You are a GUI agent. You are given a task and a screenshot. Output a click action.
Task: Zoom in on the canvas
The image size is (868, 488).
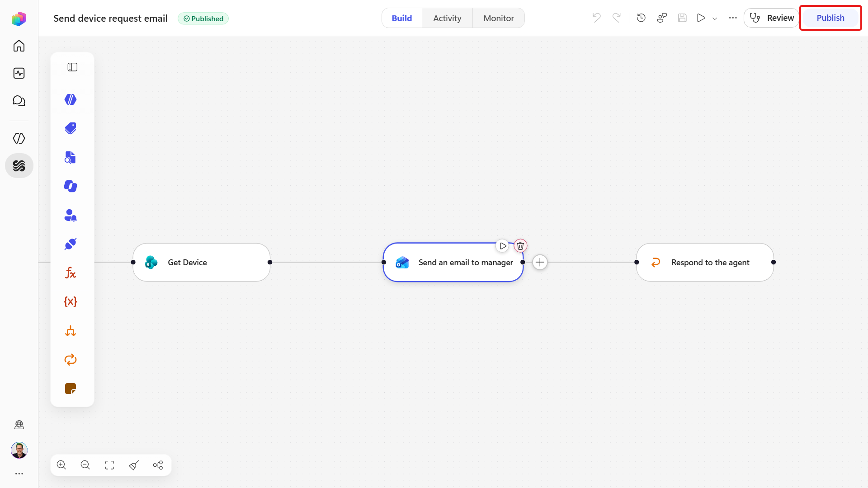pyautogui.click(x=61, y=465)
